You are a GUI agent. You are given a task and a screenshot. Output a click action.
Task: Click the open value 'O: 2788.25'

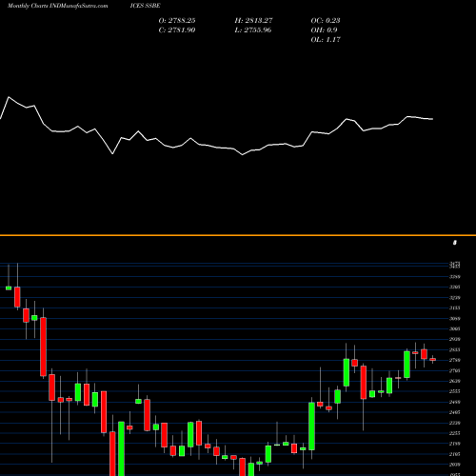(x=177, y=21)
